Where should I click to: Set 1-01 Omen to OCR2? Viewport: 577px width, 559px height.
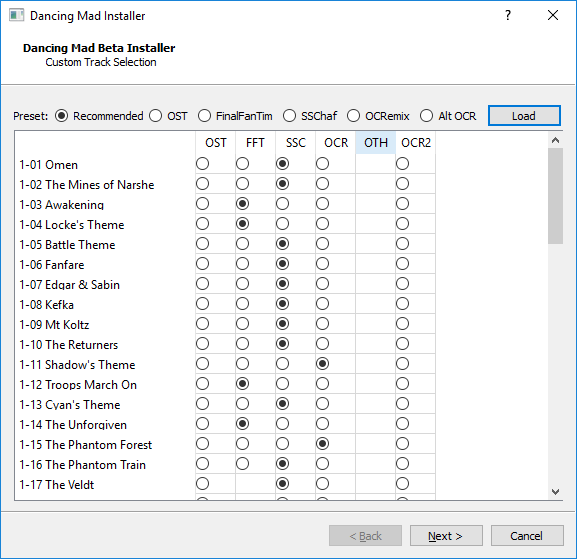coord(403,164)
